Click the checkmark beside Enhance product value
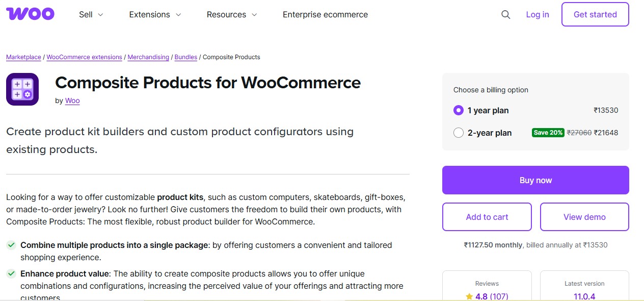Screen dimensions: 644x301 tap(11, 273)
